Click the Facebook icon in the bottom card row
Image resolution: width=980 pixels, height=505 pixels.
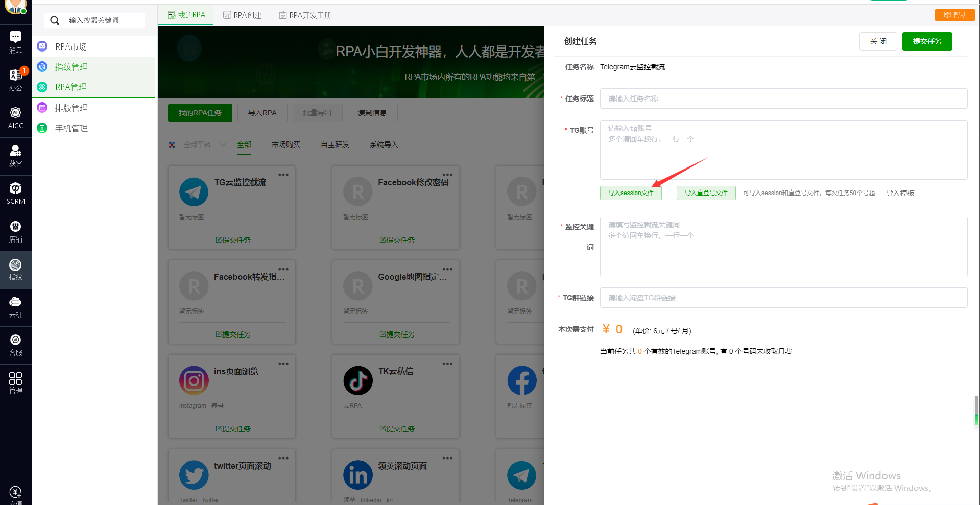(x=521, y=381)
